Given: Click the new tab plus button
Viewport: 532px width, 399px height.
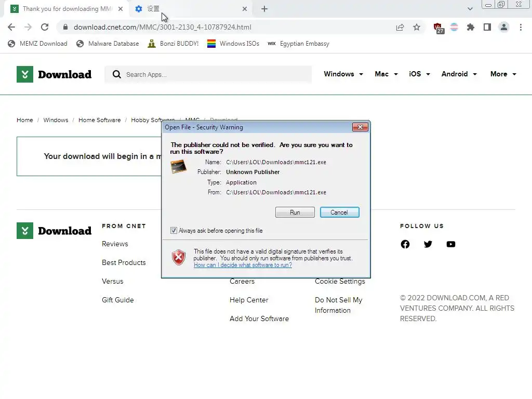Looking at the screenshot, I should click(264, 9).
